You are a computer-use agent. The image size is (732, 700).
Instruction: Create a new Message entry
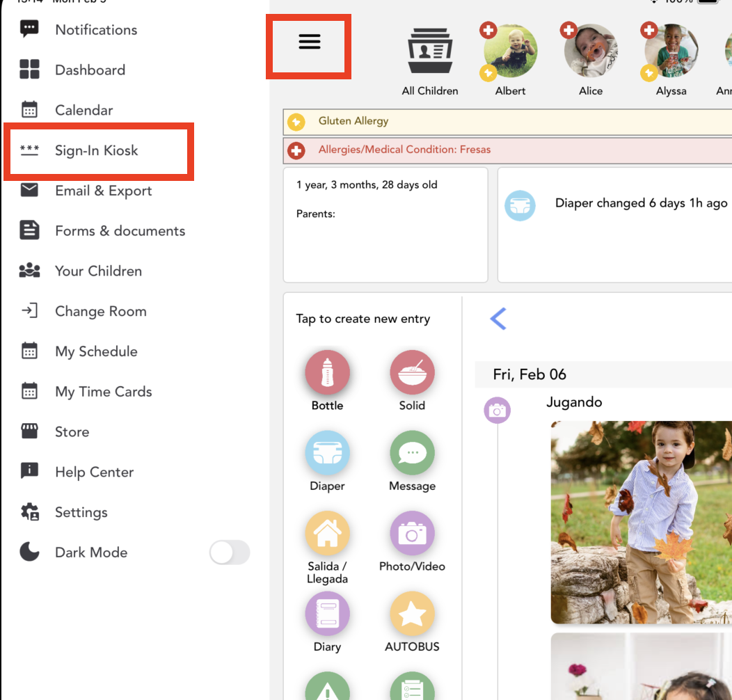(x=412, y=452)
